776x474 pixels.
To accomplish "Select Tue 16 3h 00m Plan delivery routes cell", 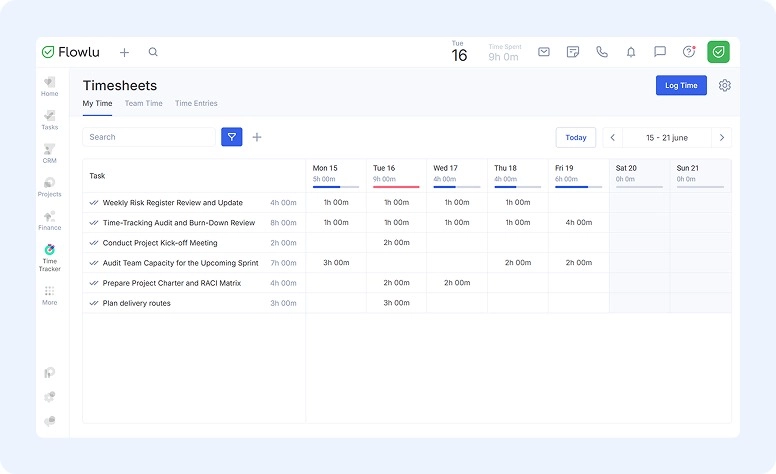I will pos(396,303).
